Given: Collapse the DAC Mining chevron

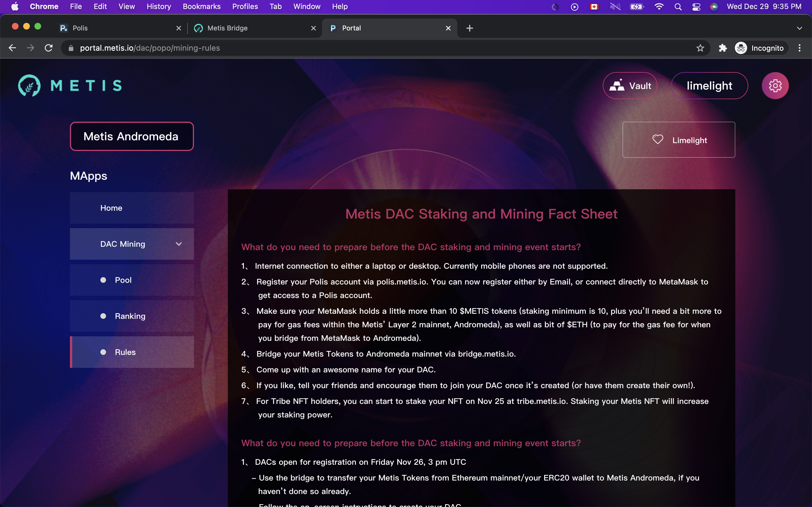Looking at the screenshot, I should pyautogui.click(x=178, y=244).
